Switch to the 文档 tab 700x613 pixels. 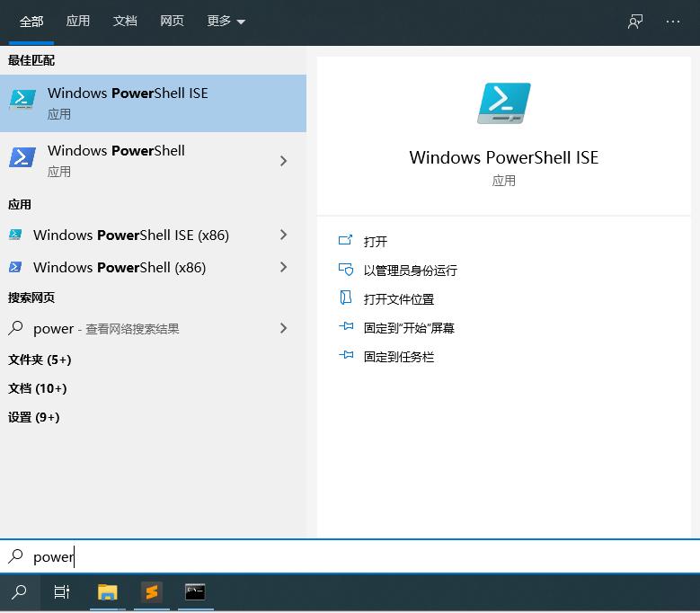pyautogui.click(x=125, y=22)
